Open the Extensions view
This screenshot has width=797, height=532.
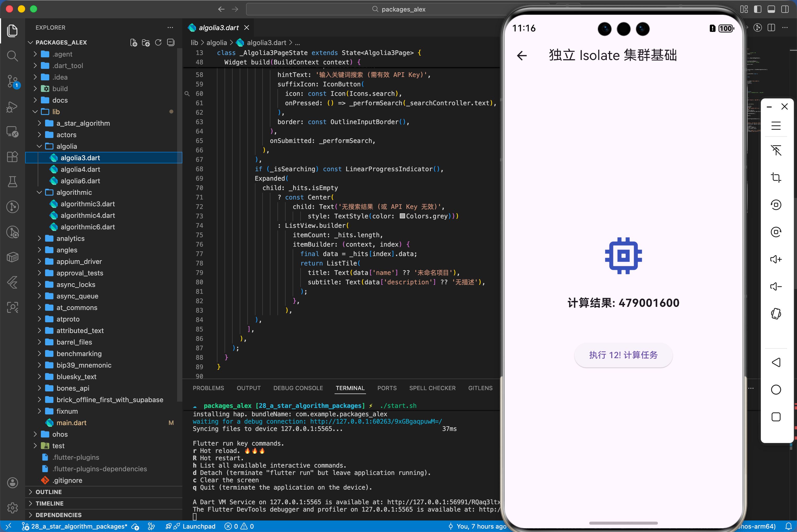13,157
